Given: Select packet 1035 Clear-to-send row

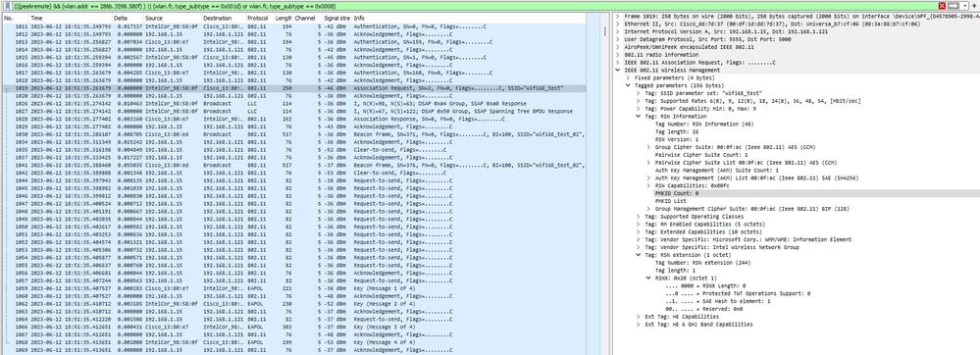Looking at the screenshot, I should [x=293, y=149].
